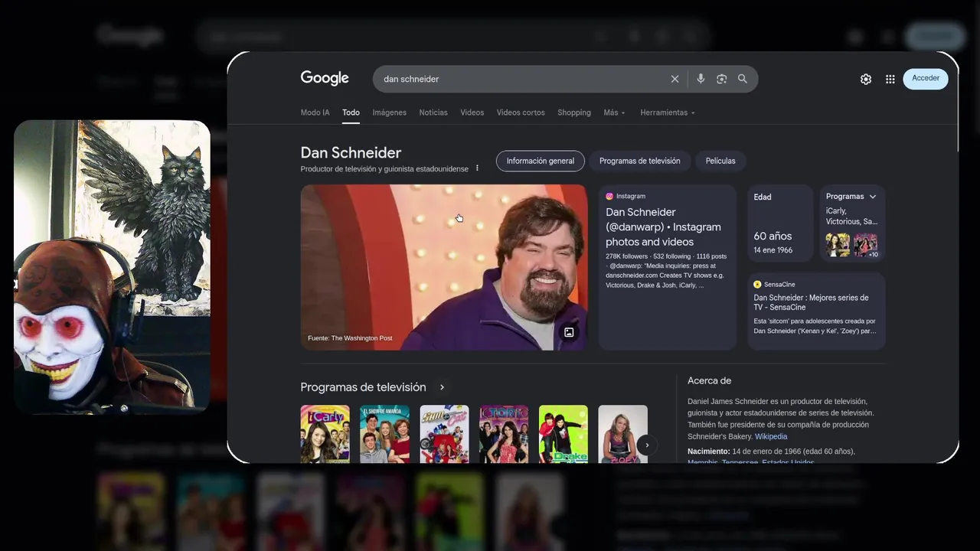
Task: Click the Acceder sign-in button
Action: (926, 78)
